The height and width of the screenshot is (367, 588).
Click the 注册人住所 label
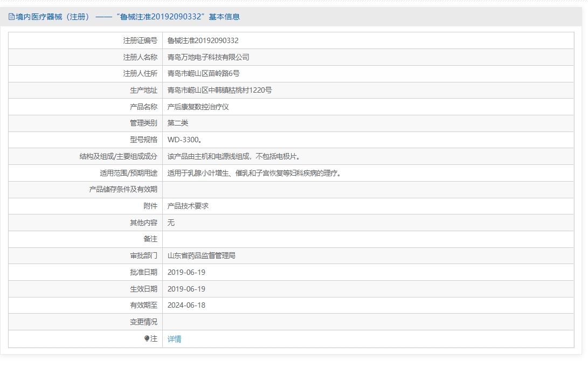pos(140,73)
